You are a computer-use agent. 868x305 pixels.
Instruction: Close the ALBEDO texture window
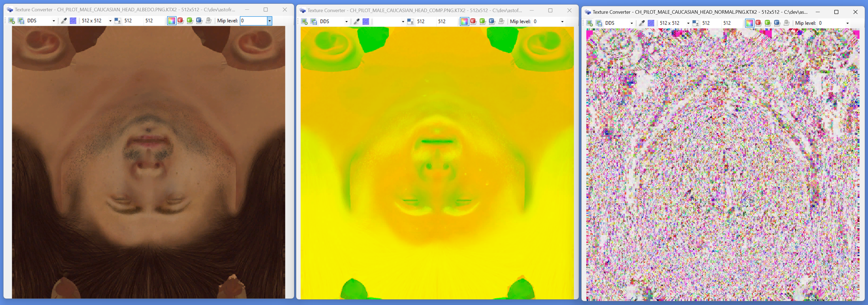tap(285, 9)
